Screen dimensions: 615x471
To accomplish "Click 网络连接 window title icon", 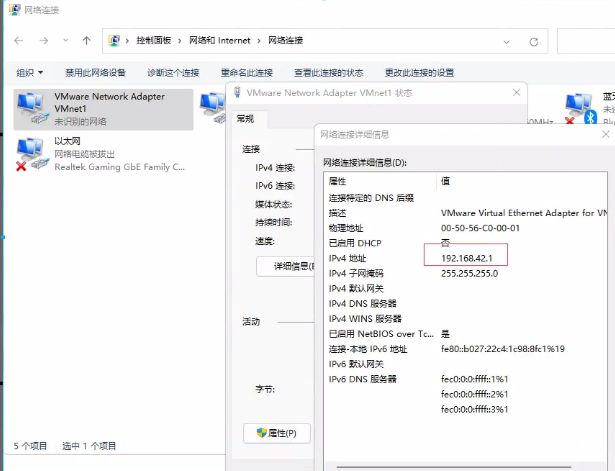I will pyautogui.click(x=15, y=9).
